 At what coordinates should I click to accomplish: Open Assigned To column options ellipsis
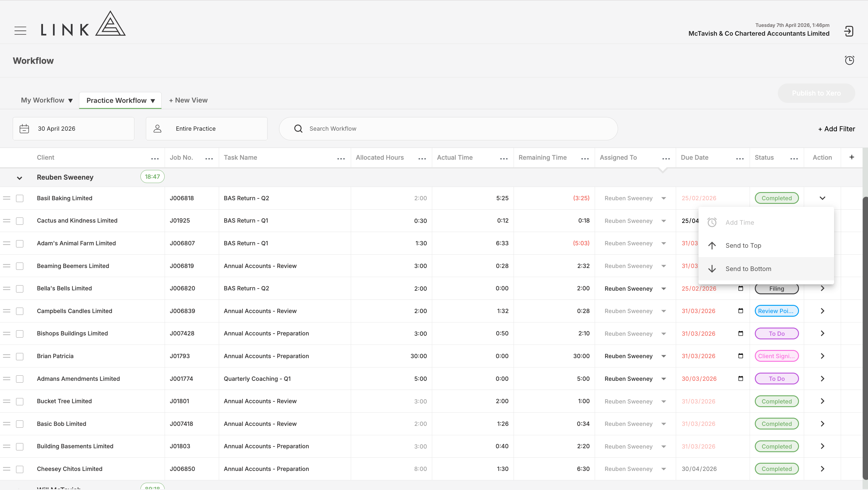click(x=666, y=158)
